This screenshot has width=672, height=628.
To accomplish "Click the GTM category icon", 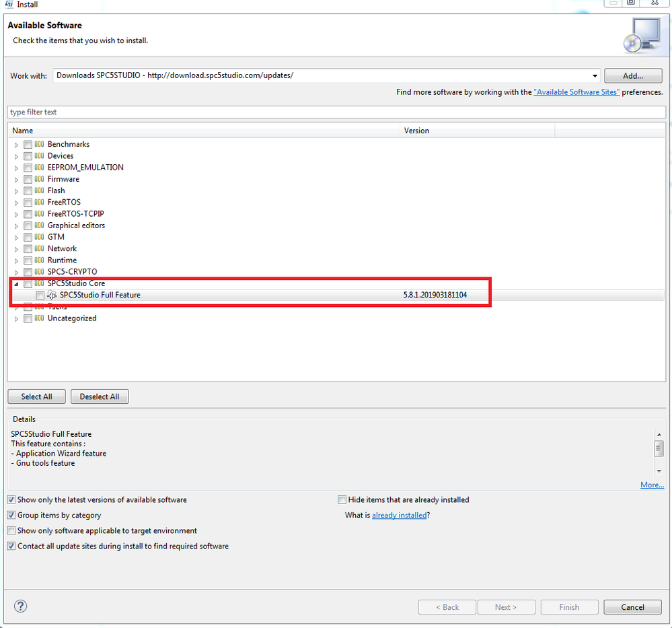I will [x=39, y=237].
